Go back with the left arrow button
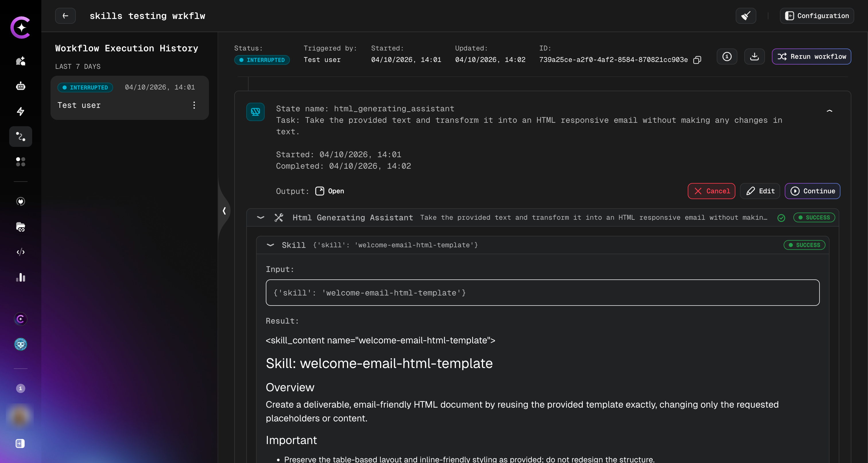This screenshot has width=868, height=463. [x=65, y=16]
